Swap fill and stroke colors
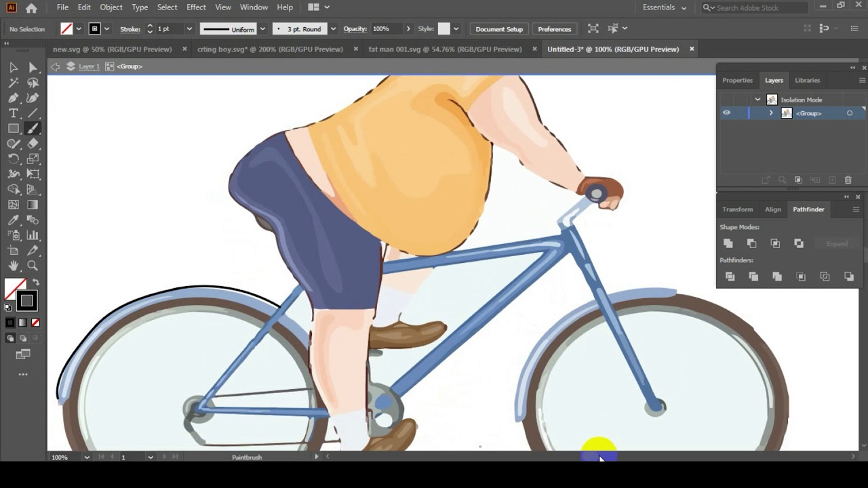 click(36, 283)
